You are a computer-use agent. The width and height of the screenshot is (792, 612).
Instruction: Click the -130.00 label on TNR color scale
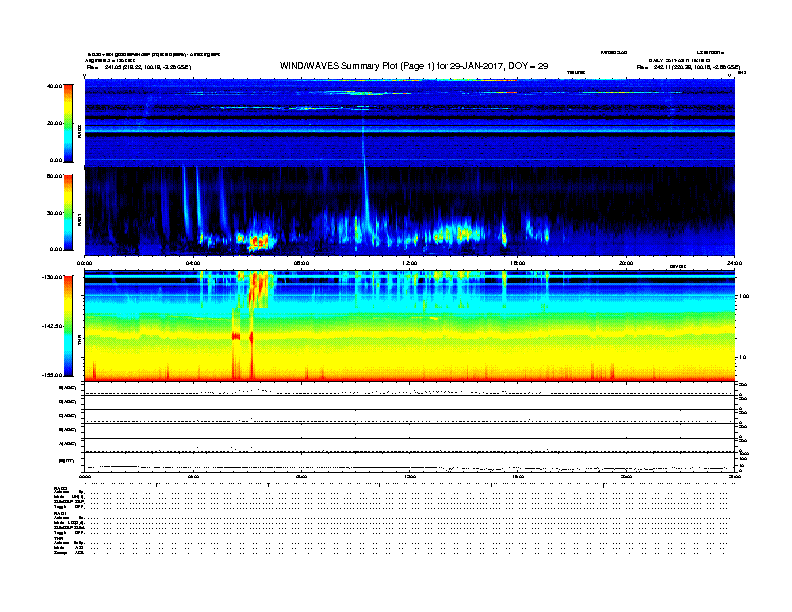(52, 277)
